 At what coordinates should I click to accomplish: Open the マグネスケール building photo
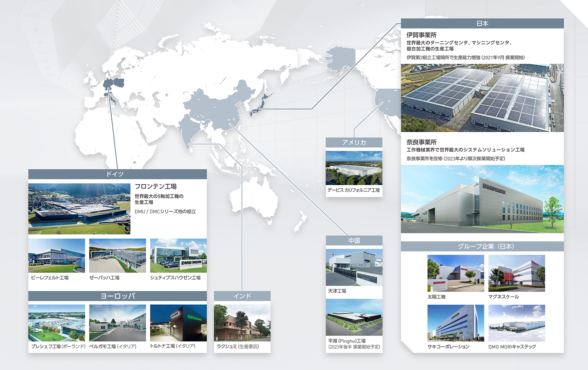517,273
